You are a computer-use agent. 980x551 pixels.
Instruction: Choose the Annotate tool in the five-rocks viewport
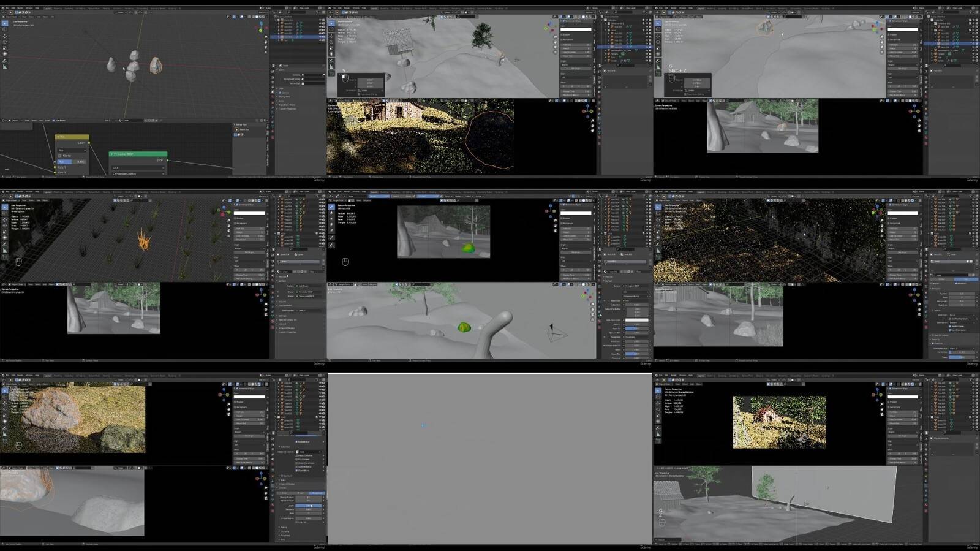coord(5,61)
